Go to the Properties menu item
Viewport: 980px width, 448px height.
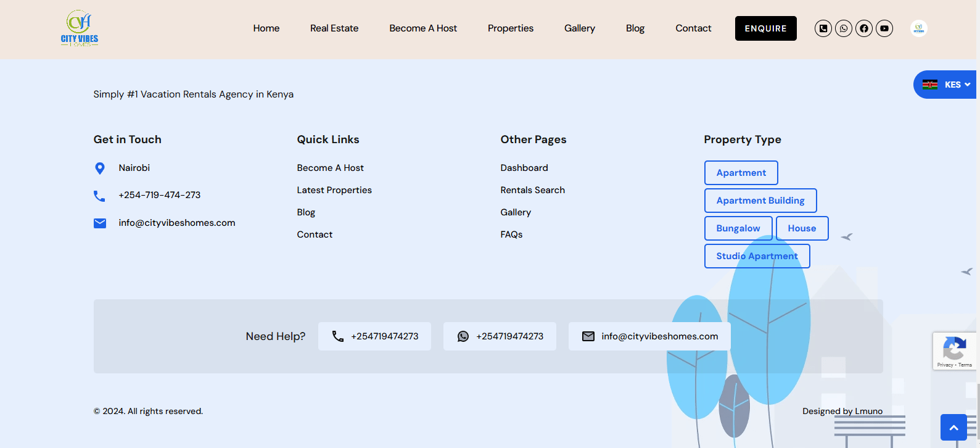pyautogui.click(x=510, y=28)
